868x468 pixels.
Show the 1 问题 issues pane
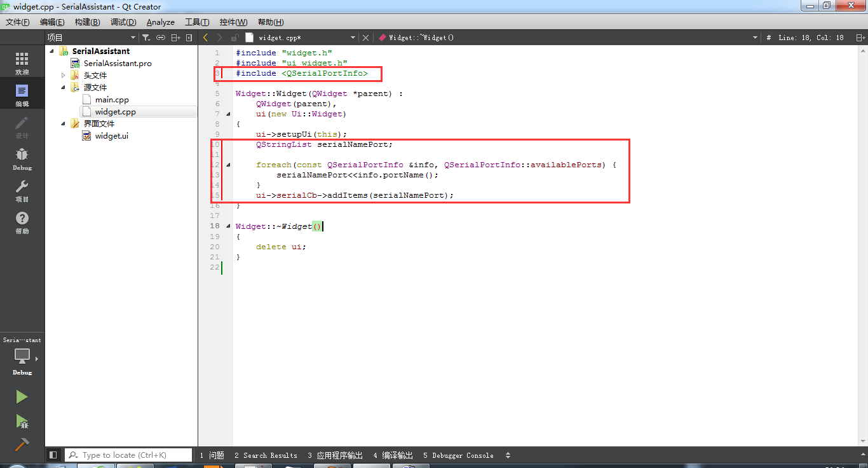coord(212,455)
